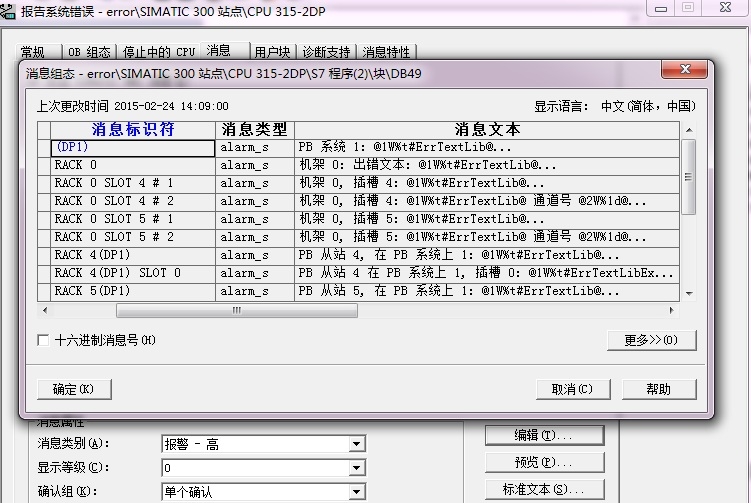Click the table scroll-down arrow
751x503 pixels.
(689, 293)
